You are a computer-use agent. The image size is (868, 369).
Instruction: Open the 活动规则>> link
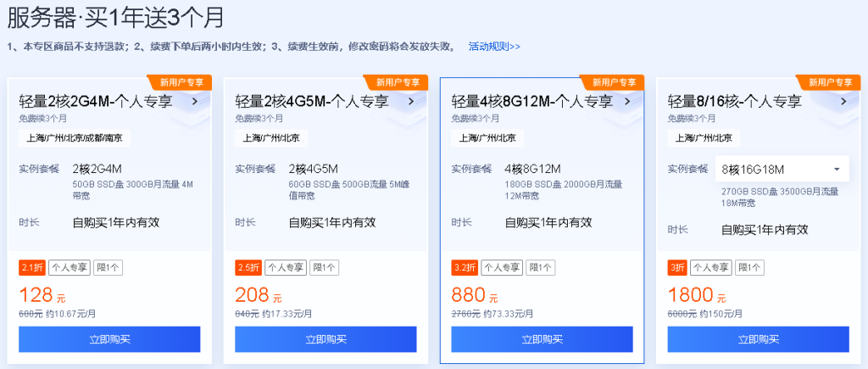coord(494,46)
